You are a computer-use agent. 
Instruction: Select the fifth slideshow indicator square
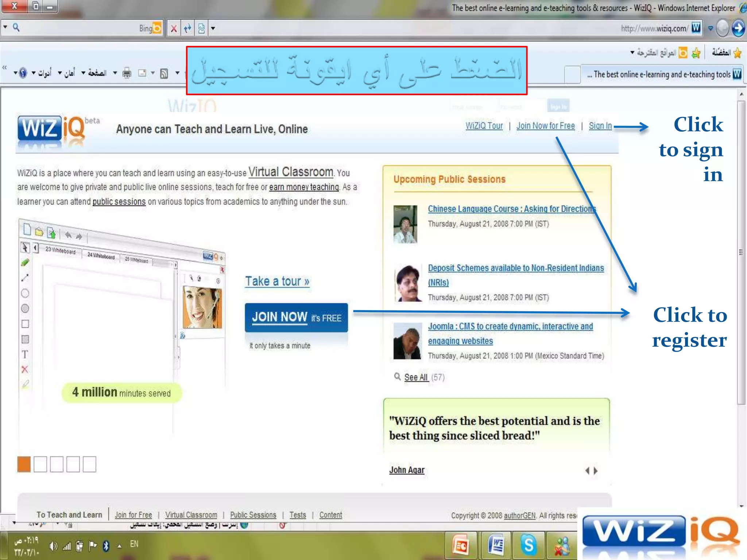tap(89, 464)
